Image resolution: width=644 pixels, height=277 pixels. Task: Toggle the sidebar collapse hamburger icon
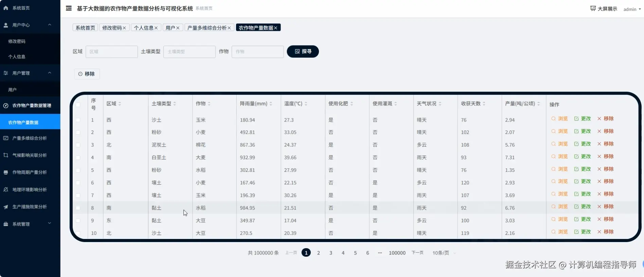[69, 8]
